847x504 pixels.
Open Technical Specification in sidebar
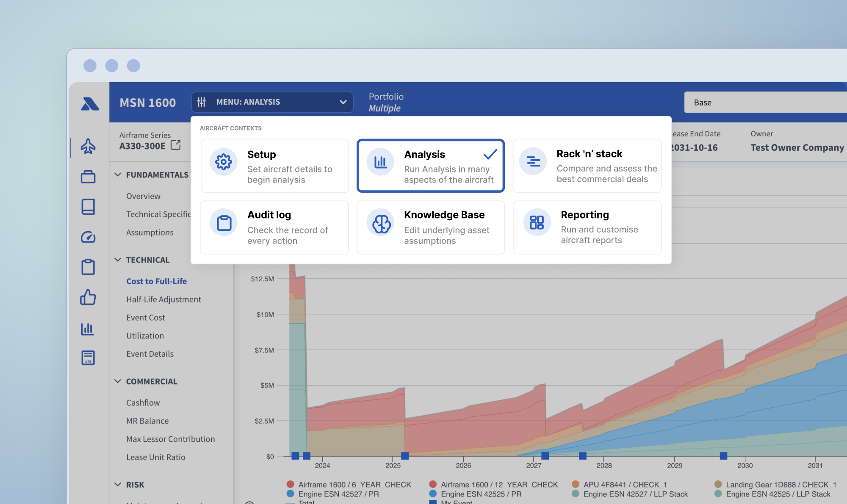(158, 214)
